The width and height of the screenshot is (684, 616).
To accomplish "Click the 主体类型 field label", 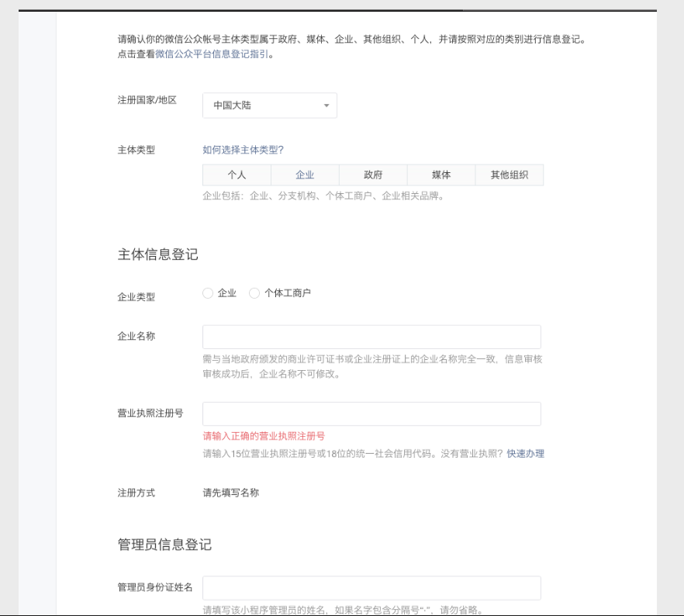I will pos(136,150).
